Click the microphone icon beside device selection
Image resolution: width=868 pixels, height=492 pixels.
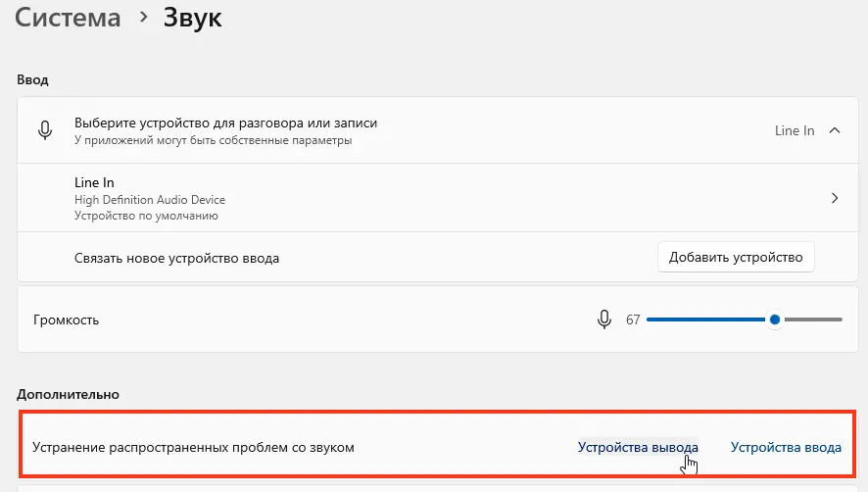(45, 130)
